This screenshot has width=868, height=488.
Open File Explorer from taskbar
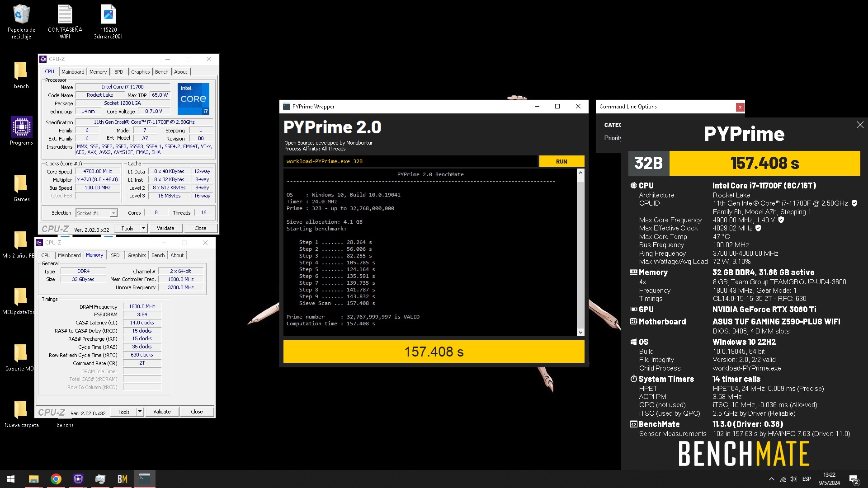[x=34, y=479]
